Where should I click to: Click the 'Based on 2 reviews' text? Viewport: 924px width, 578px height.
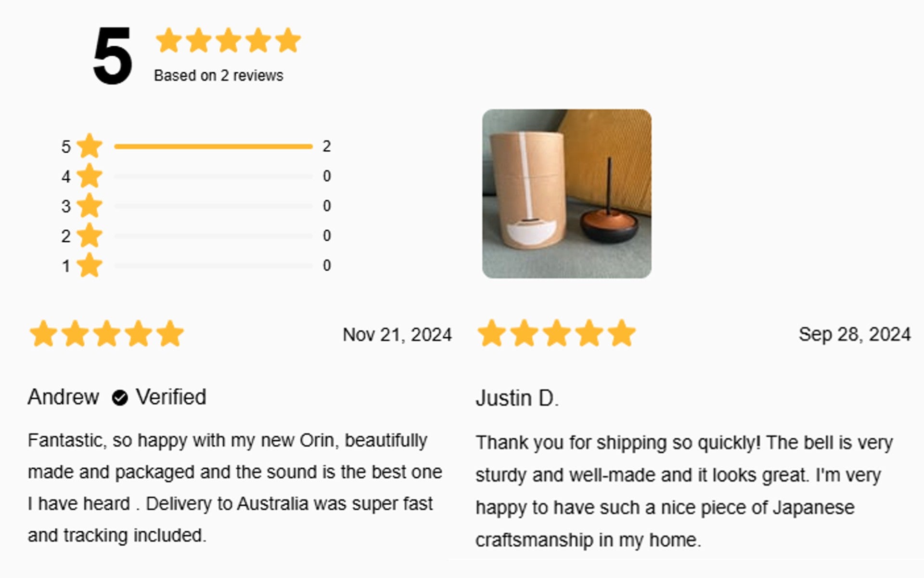pyautogui.click(x=218, y=76)
